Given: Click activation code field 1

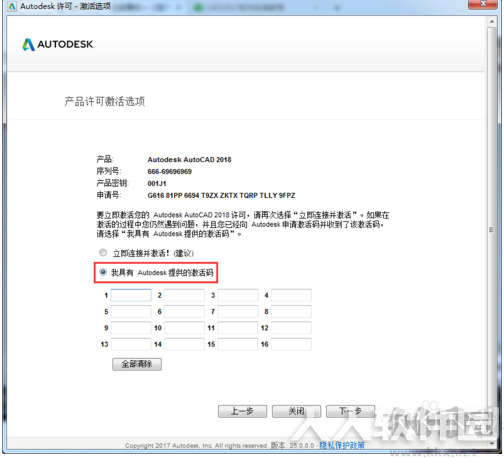Looking at the screenshot, I should pos(131,295).
